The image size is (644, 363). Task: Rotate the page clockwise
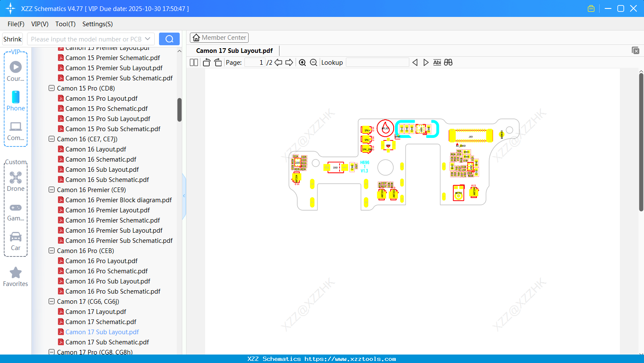218,63
